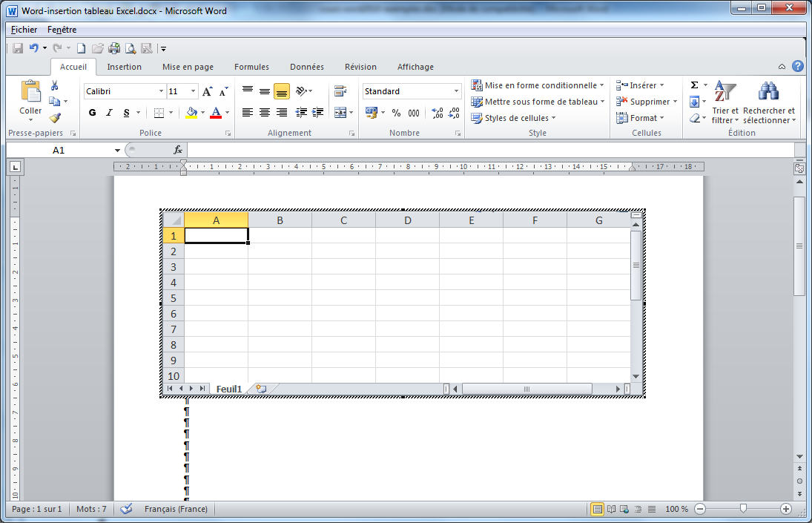Zoom out with the minus button

(700, 509)
